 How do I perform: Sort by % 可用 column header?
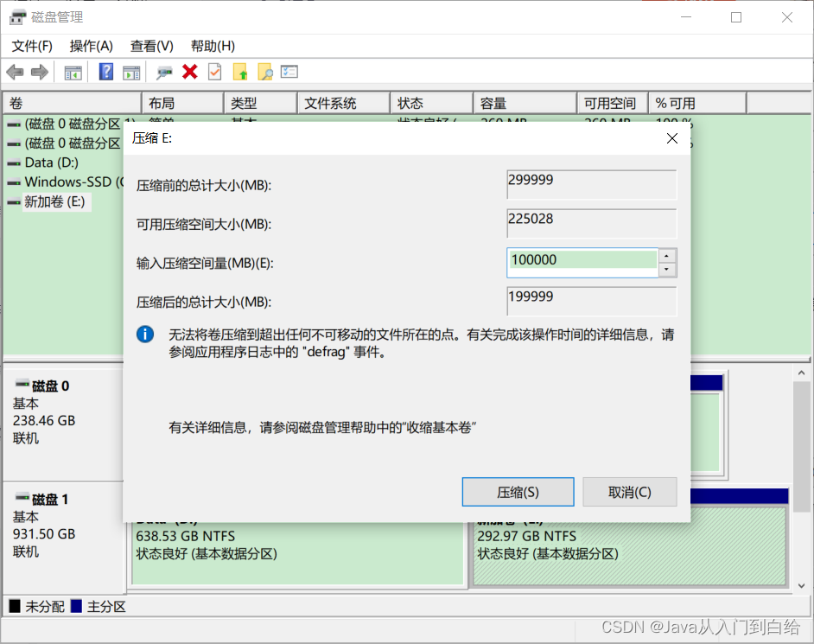pyautogui.click(x=697, y=104)
